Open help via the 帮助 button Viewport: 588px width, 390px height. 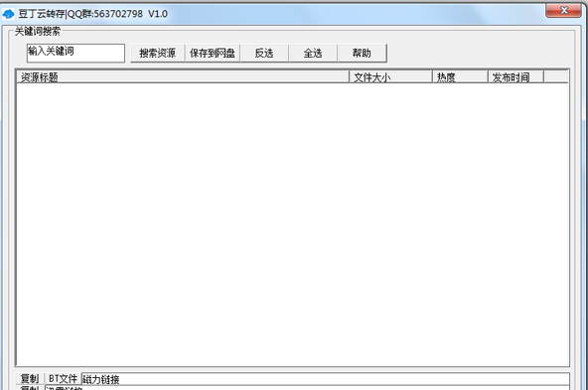click(362, 54)
